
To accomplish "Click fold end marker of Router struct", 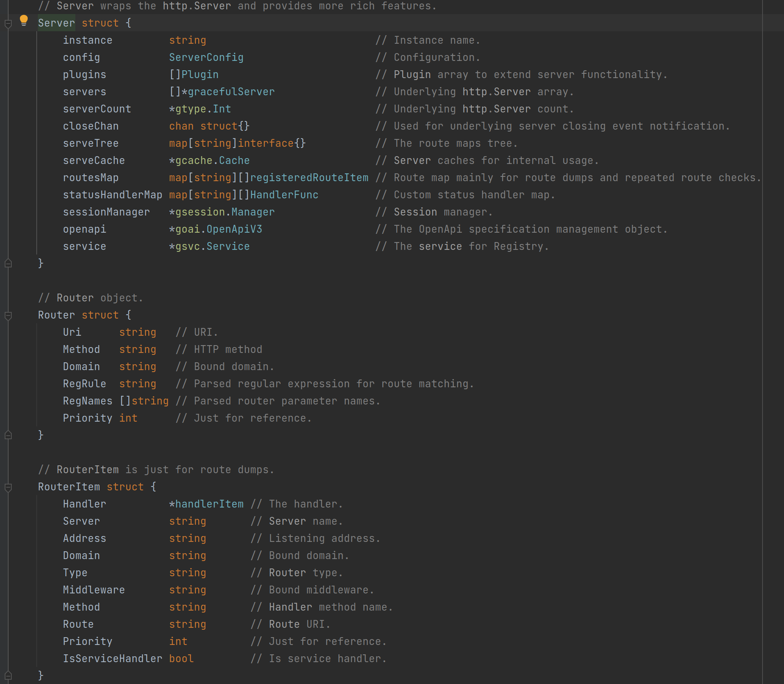I will [x=8, y=435].
